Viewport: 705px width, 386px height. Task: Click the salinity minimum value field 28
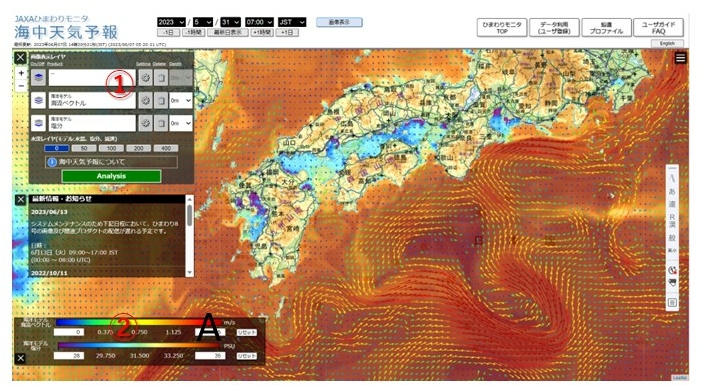click(x=69, y=355)
